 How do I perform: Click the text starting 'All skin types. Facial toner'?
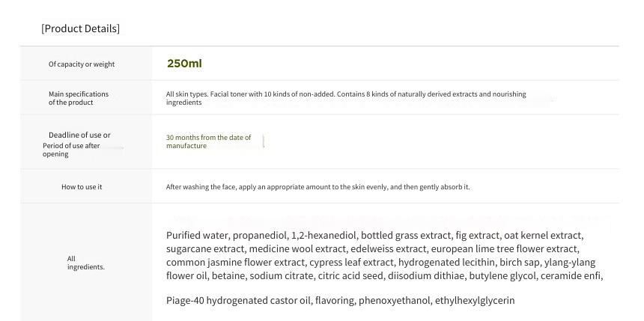pyautogui.click(x=346, y=98)
